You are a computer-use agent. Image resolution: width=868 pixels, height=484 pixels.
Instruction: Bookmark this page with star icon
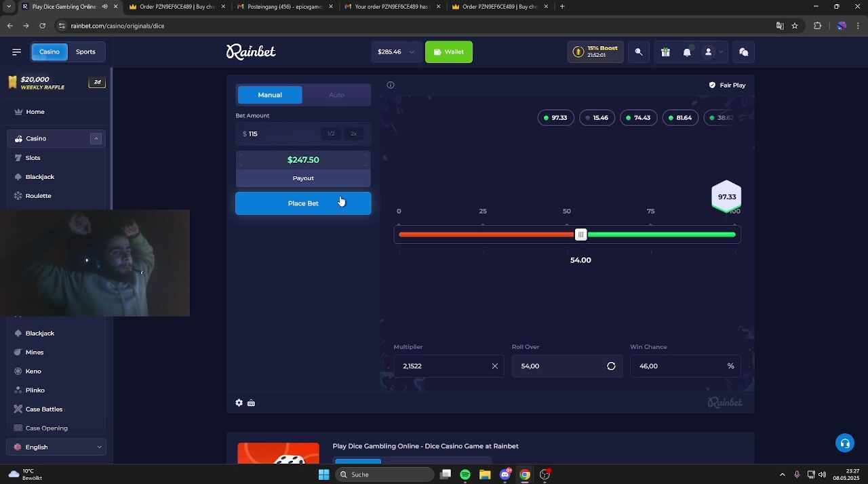point(795,26)
